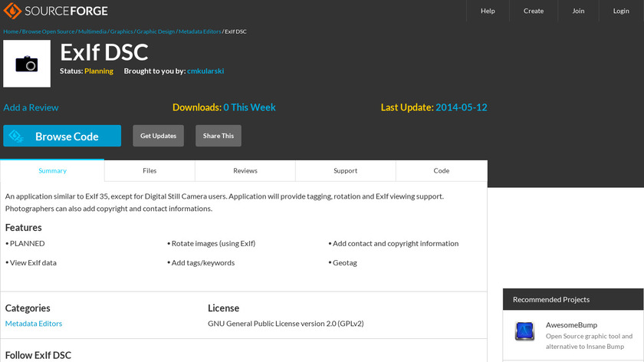The image size is (644, 362).
Task: Switch to the Code tab
Action: [442, 170]
